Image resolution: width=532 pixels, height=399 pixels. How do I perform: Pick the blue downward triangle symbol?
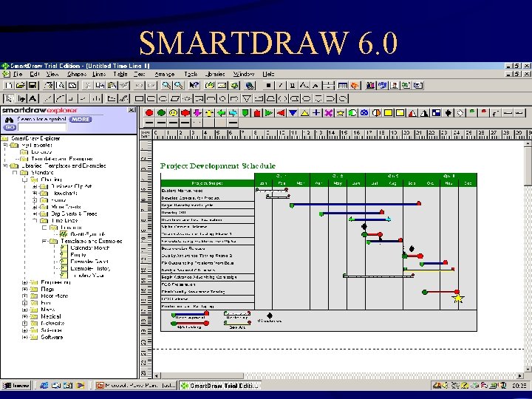click(x=293, y=112)
